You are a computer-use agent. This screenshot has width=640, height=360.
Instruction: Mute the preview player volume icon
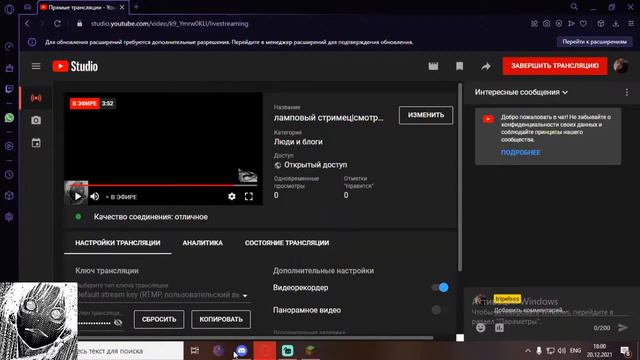pos(95,197)
